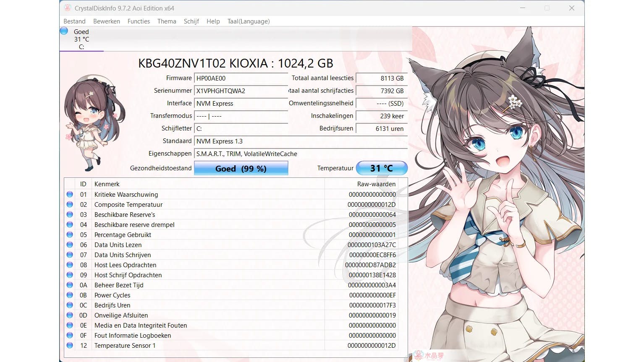
Task: Click the Interface field NVM Express
Action: coord(241,103)
